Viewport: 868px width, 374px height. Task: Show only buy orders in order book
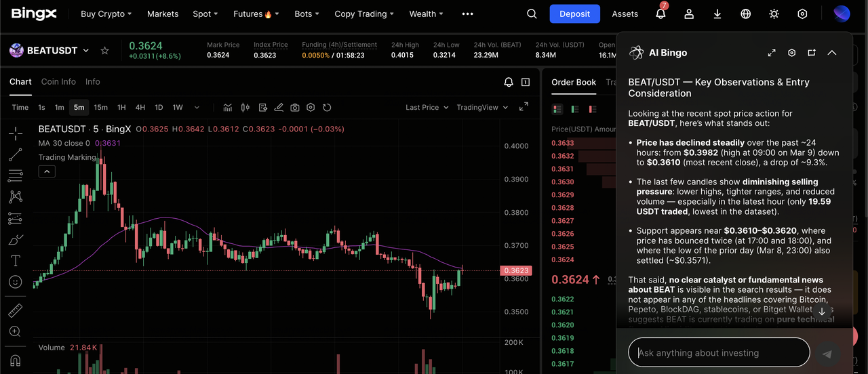tap(575, 109)
